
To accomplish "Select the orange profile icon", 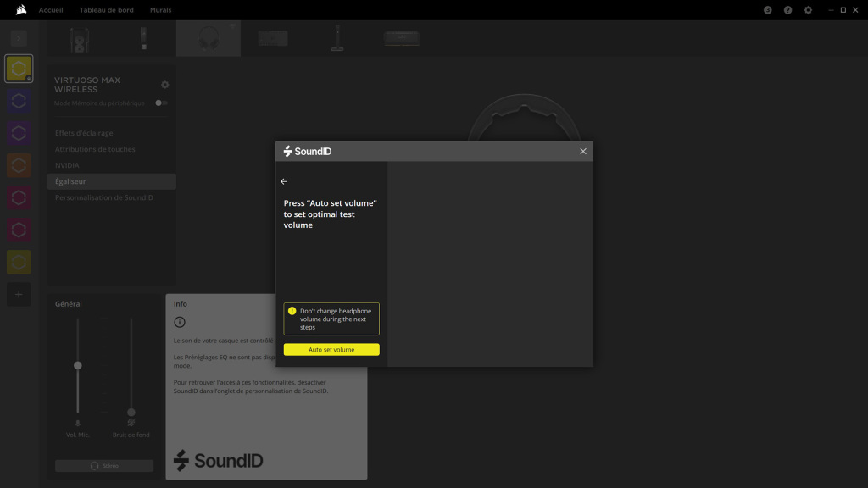I will pyautogui.click(x=19, y=165).
